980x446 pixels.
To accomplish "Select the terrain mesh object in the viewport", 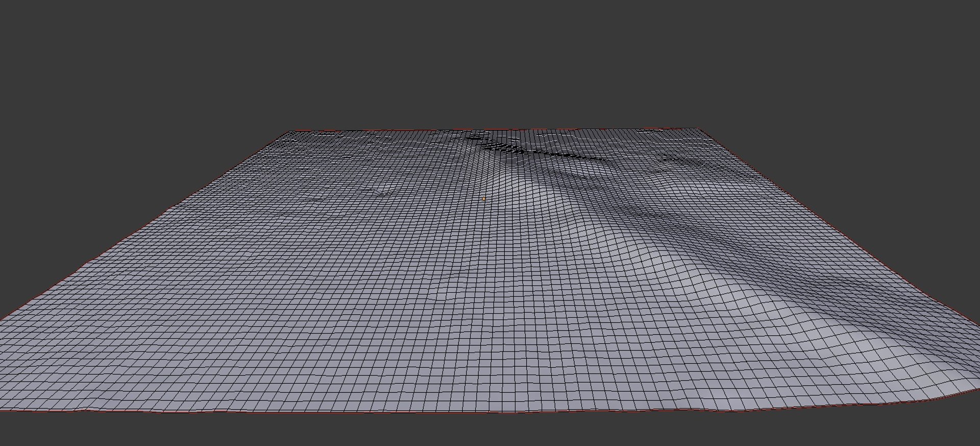I will (490, 271).
